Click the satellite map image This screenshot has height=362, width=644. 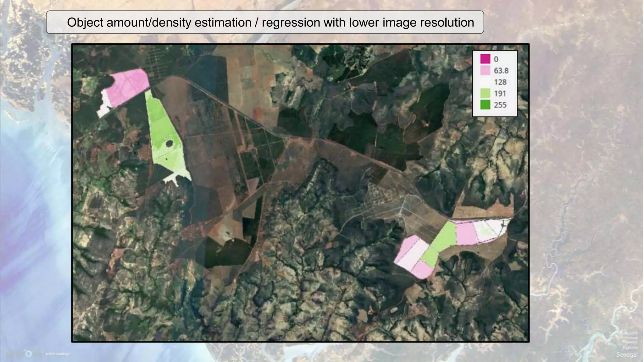[x=301, y=193]
